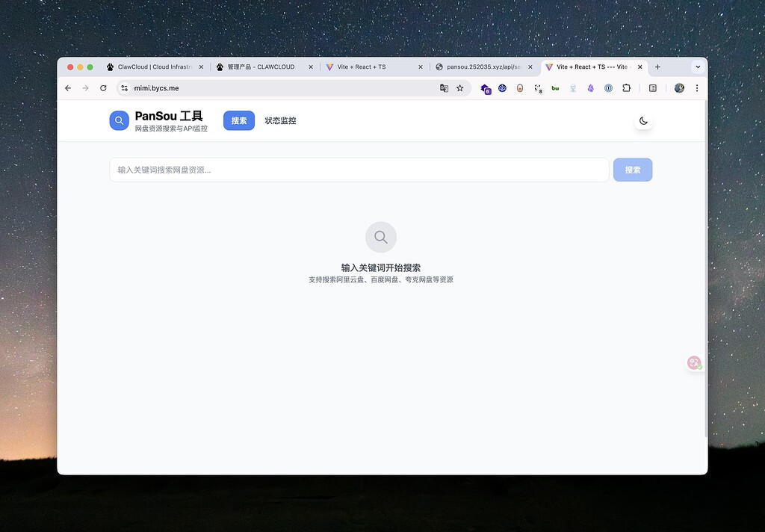Reload the current page
This screenshot has width=765, height=532.
[103, 88]
